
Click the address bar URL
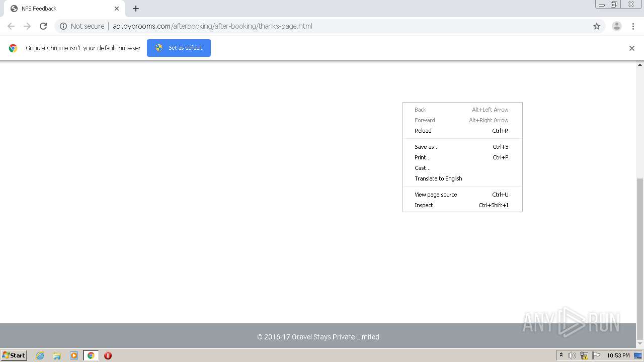click(212, 26)
